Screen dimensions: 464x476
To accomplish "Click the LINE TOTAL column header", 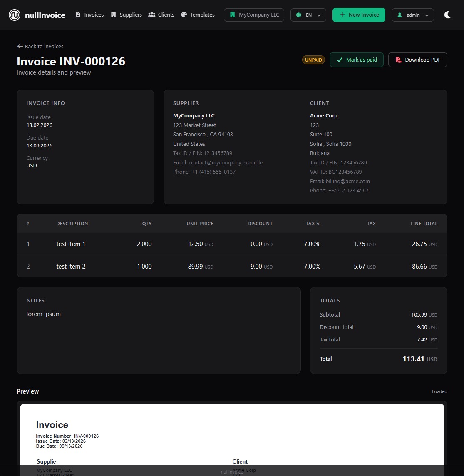I will coord(424,224).
